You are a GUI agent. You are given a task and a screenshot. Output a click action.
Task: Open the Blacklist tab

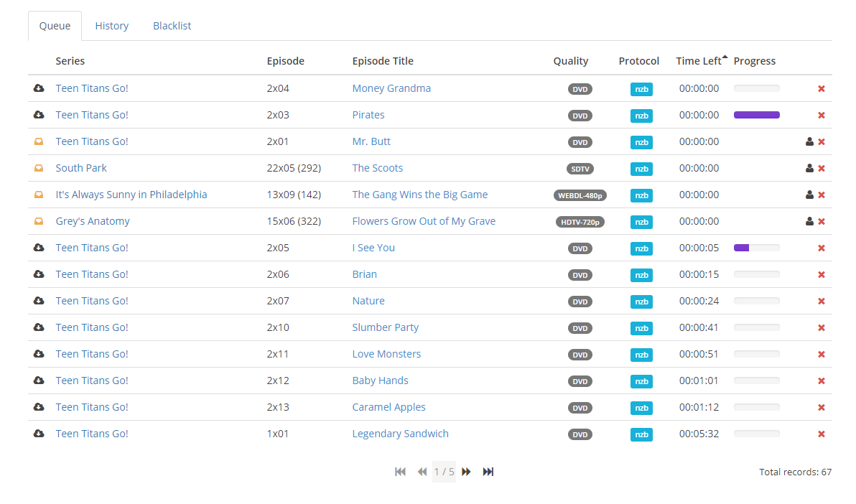172,25
